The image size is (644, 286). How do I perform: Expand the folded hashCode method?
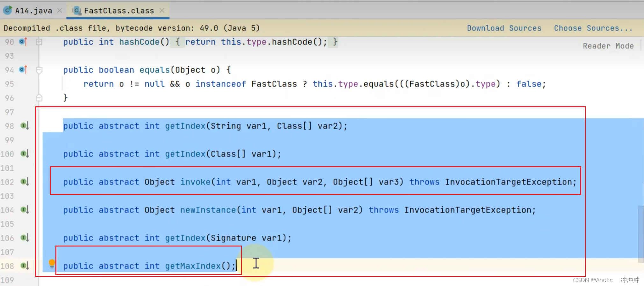tap(39, 42)
